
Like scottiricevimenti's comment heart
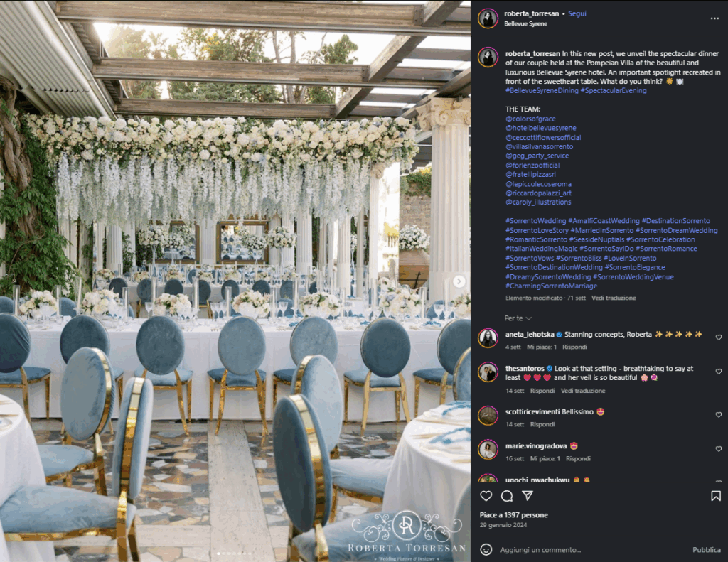tap(718, 415)
